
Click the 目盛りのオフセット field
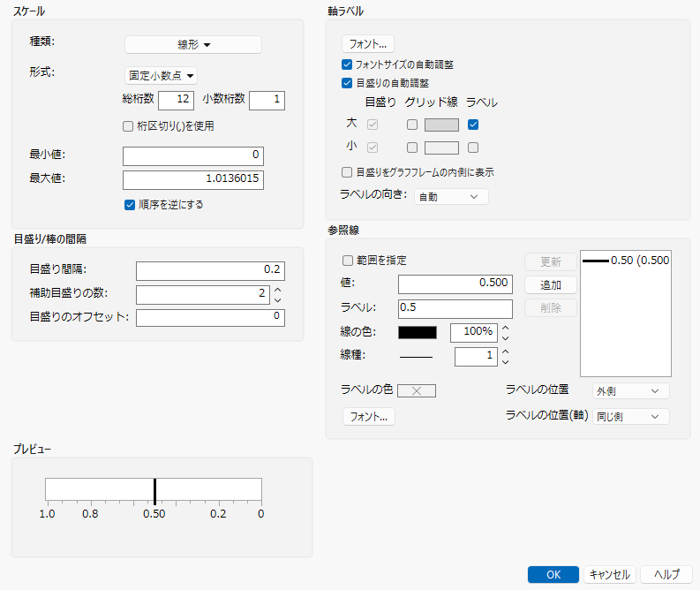click(x=210, y=318)
